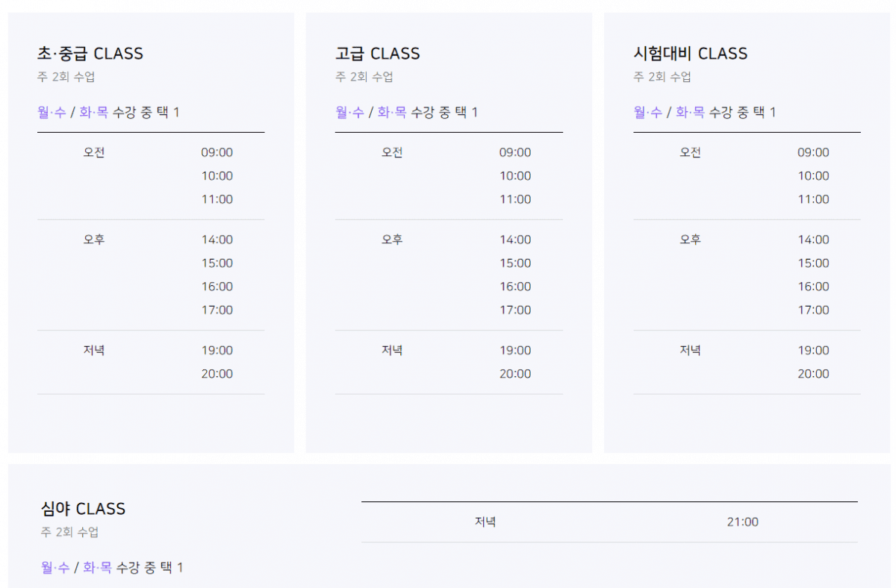The height and width of the screenshot is (588, 896).
Task: Click 월·수 link in 고급 CLASS card
Action: tap(349, 113)
